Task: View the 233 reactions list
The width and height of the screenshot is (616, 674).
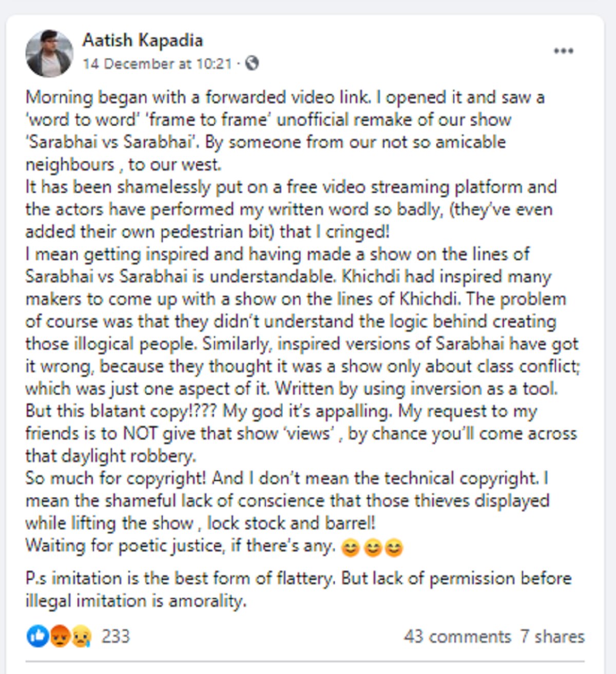Action: click(115, 637)
